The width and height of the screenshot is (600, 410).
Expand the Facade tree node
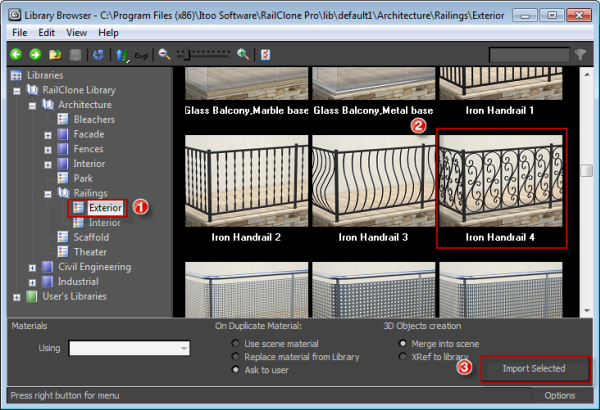click(48, 135)
